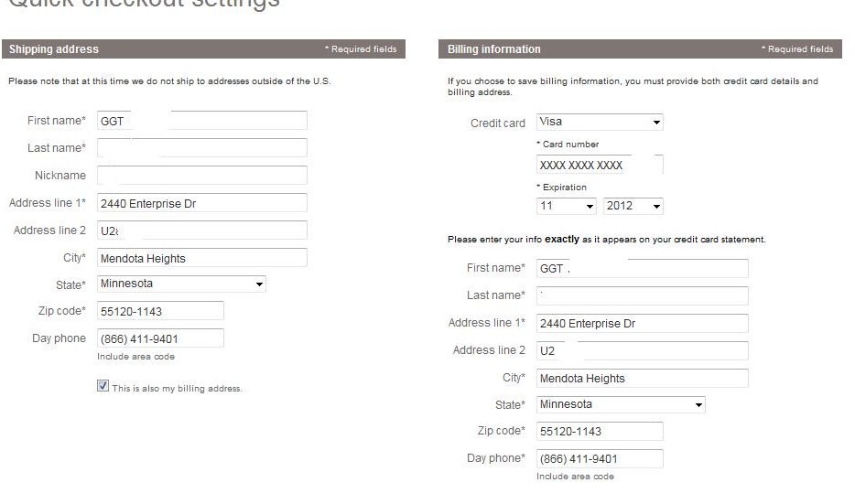
Task: Click billing Address line 1 field
Action: [642, 324]
